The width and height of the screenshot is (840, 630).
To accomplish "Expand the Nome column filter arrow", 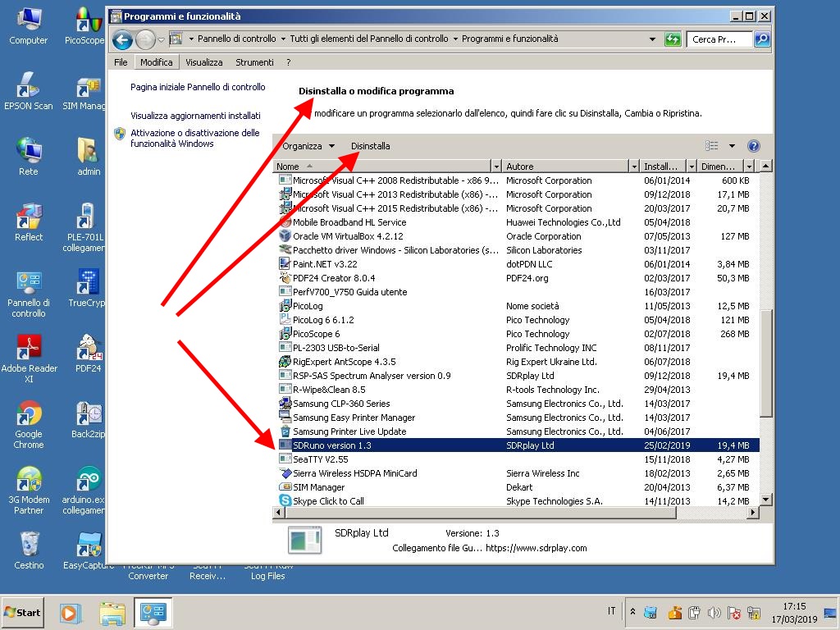I will [496, 167].
